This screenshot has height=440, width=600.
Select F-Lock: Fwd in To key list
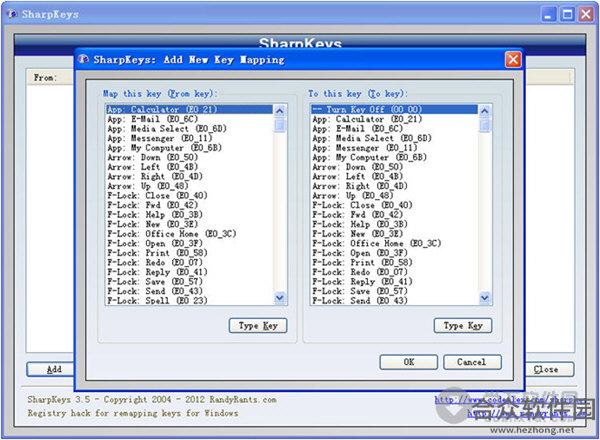click(x=395, y=215)
